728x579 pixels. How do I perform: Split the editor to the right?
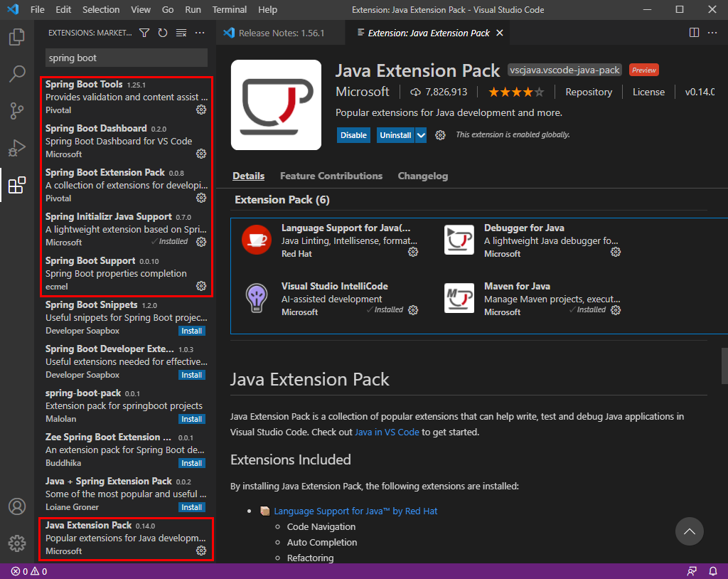tap(694, 33)
